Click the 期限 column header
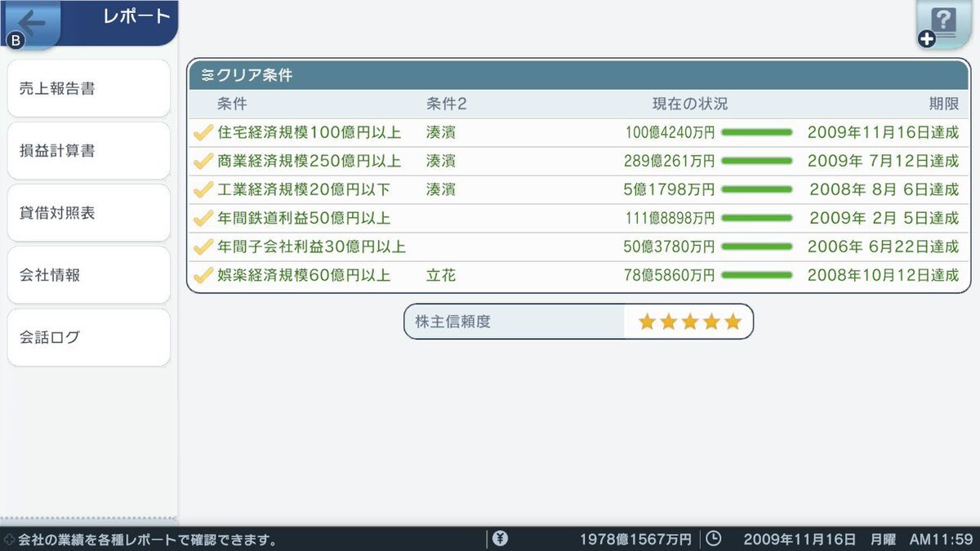 pyautogui.click(x=944, y=104)
